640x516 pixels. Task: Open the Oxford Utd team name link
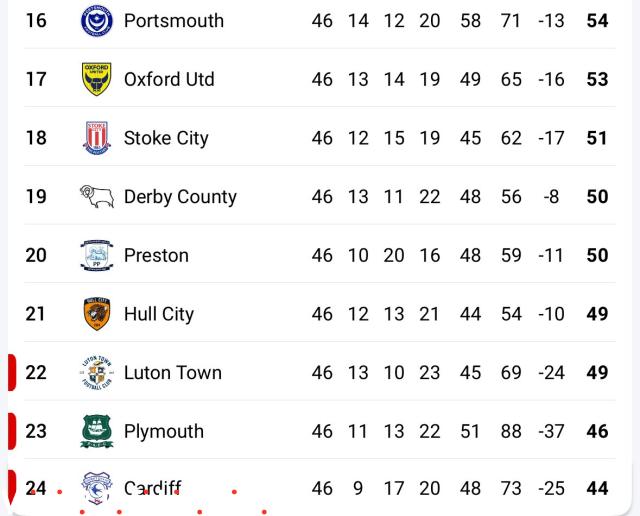(x=169, y=79)
